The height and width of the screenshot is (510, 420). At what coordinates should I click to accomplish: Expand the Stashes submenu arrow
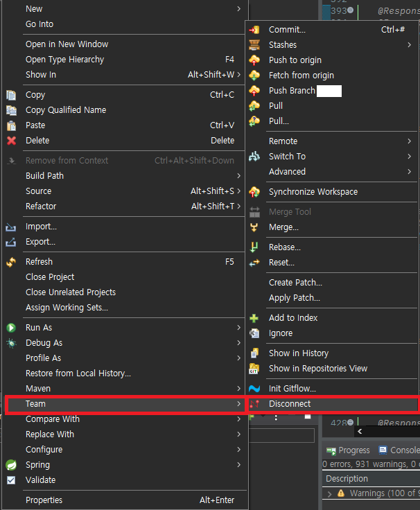pyautogui.click(x=410, y=45)
